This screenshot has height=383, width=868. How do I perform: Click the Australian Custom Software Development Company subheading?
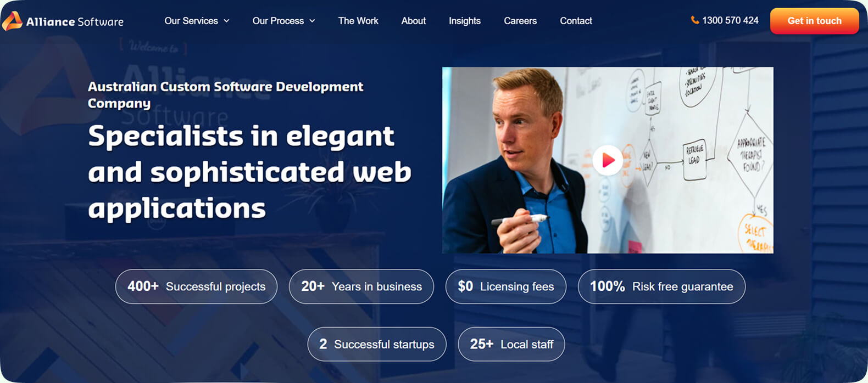(x=225, y=95)
